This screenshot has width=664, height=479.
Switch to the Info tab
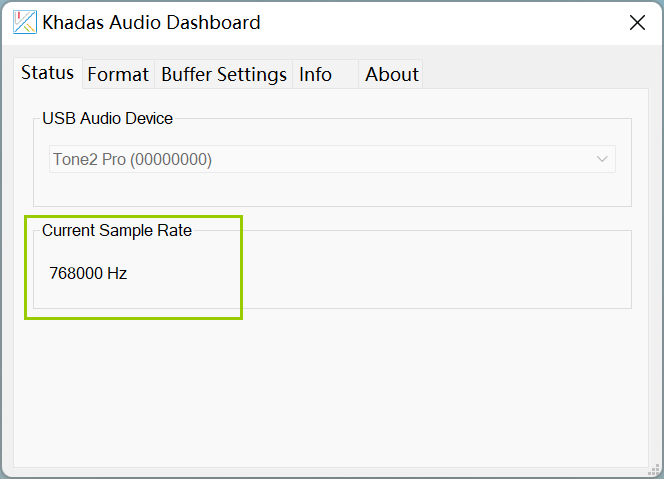pyautogui.click(x=325, y=75)
